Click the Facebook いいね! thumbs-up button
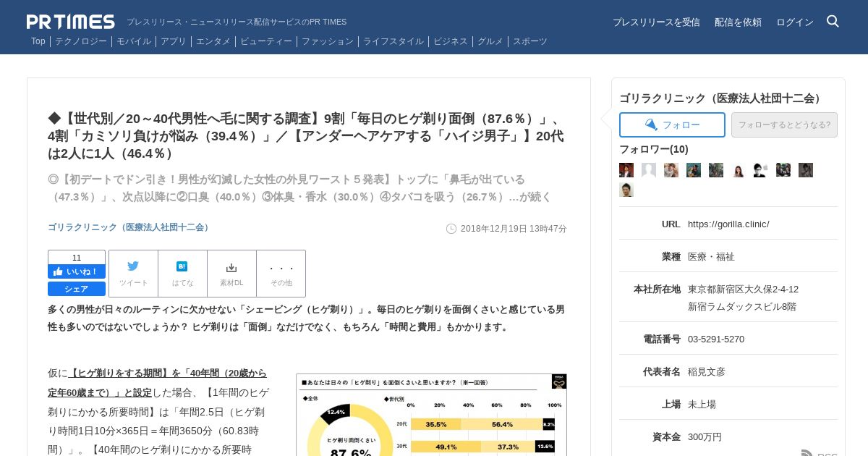Image resolution: width=868 pixels, height=456 pixels. 77,271
